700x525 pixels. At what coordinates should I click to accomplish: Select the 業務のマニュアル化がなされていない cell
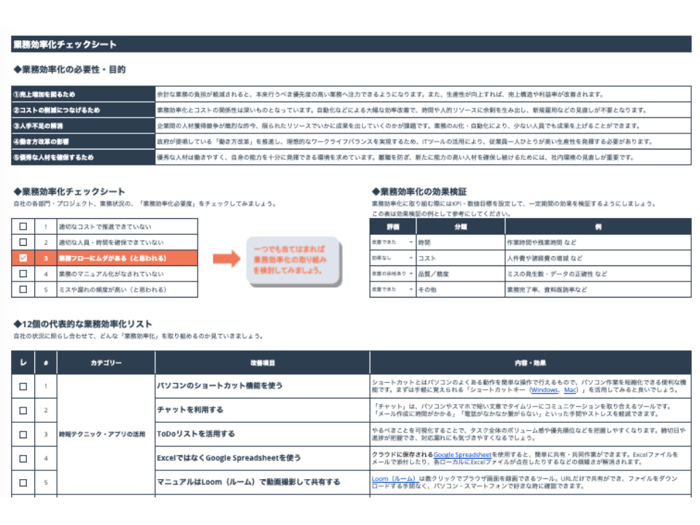coord(127,274)
